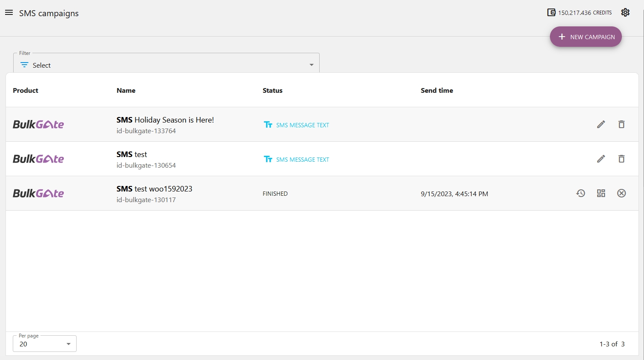Image resolution: width=644 pixels, height=360 pixels.
Task: Click the circled X for test woo1592023
Action: click(621, 193)
